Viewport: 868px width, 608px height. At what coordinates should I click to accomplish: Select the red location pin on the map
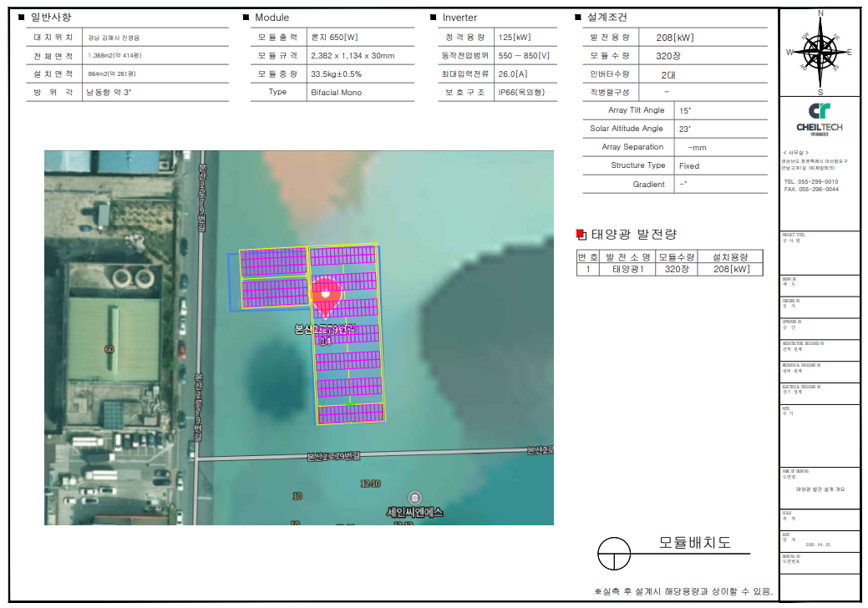click(325, 294)
